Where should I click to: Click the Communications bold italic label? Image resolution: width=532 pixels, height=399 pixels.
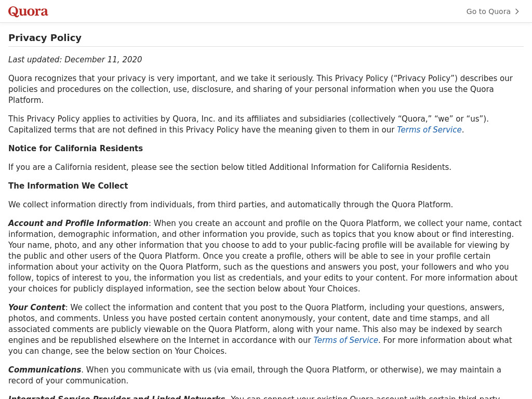[45, 369]
